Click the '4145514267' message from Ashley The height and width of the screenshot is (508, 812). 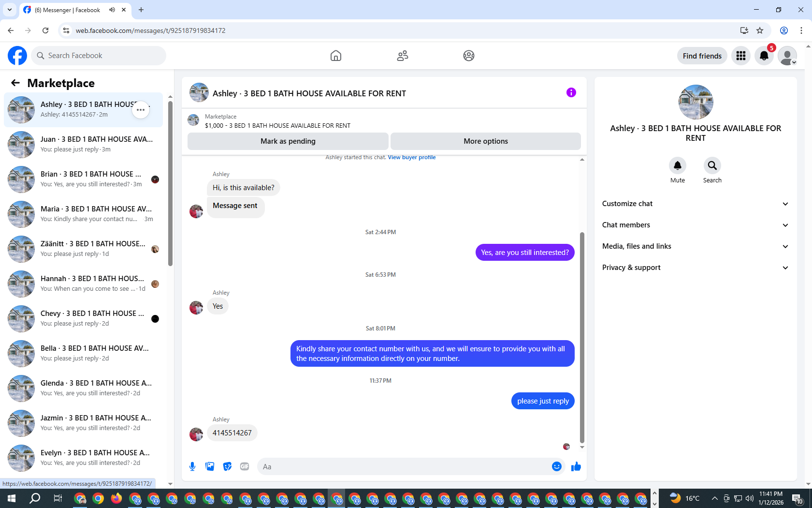pyautogui.click(x=232, y=433)
